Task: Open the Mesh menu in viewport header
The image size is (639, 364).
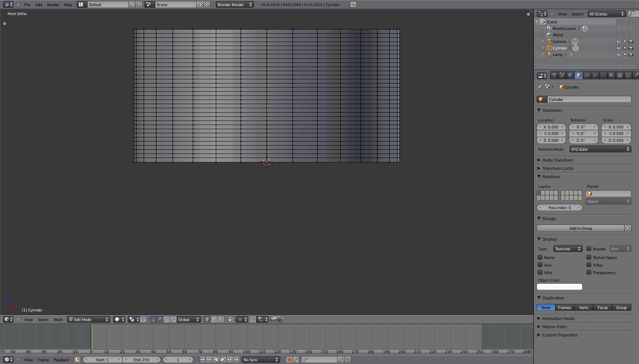Action: pyautogui.click(x=58, y=320)
